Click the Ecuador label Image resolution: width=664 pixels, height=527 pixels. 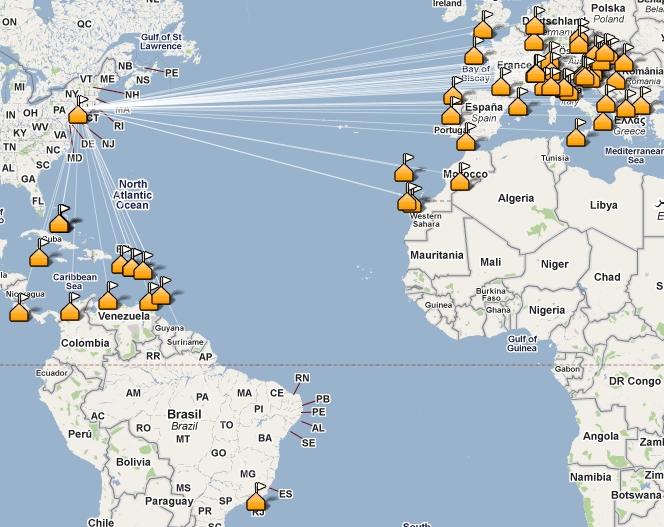51,373
